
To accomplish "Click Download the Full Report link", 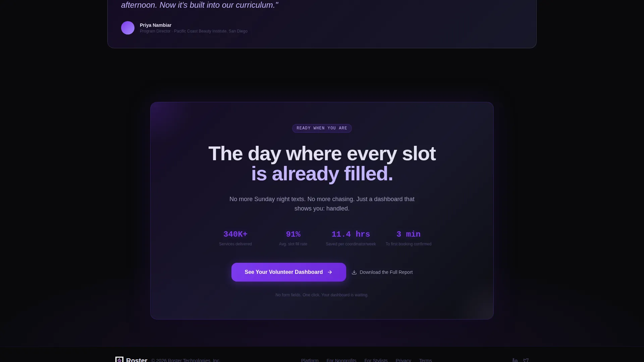I will pyautogui.click(x=382, y=272).
